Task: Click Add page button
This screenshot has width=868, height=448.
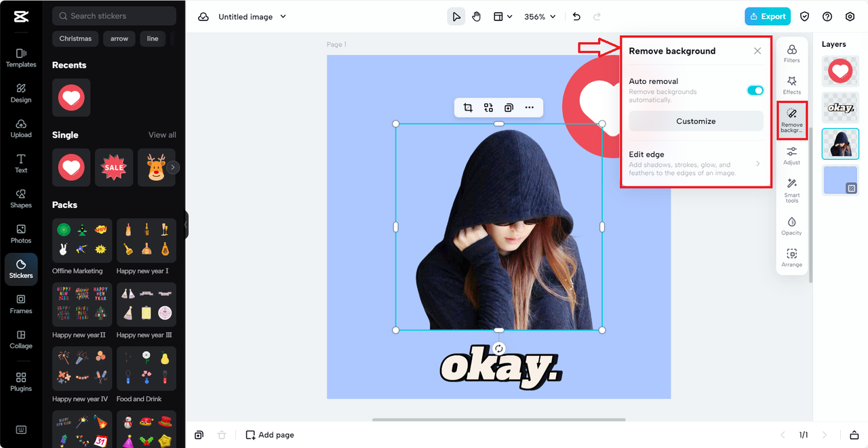Action: click(270, 435)
